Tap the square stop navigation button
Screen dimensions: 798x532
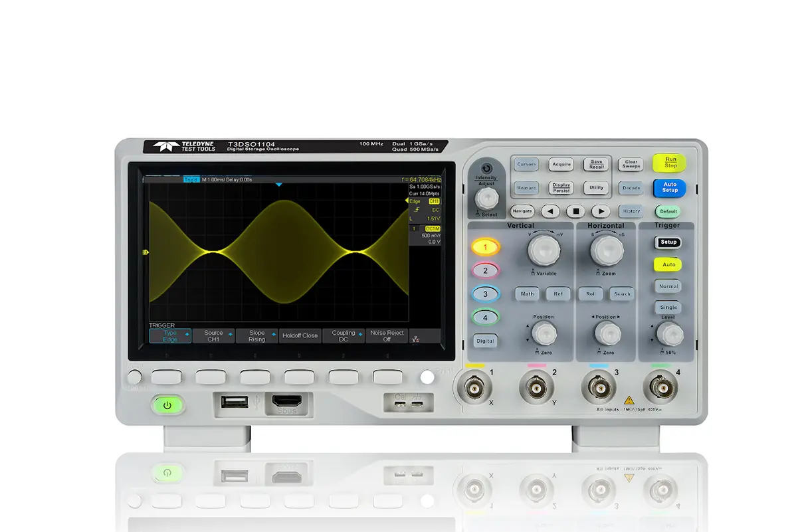pyautogui.click(x=575, y=211)
